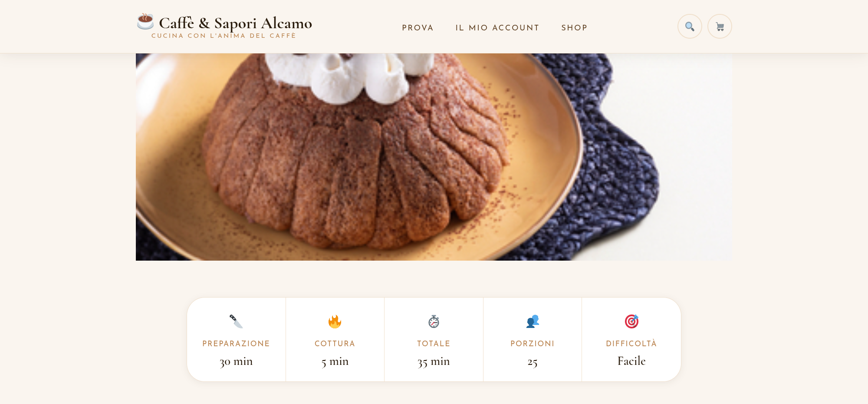868x404 pixels.
Task: Click the people icon above Porzioni
Action: pyautogui.click(x=533, y=321)
